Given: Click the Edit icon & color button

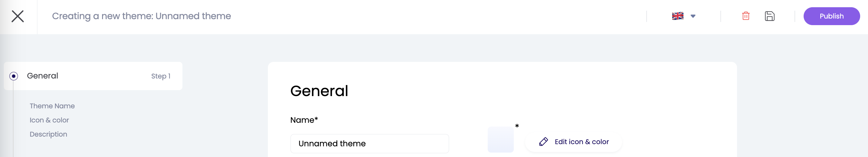Looking at the screenshot, I should (x=581, y=142).
